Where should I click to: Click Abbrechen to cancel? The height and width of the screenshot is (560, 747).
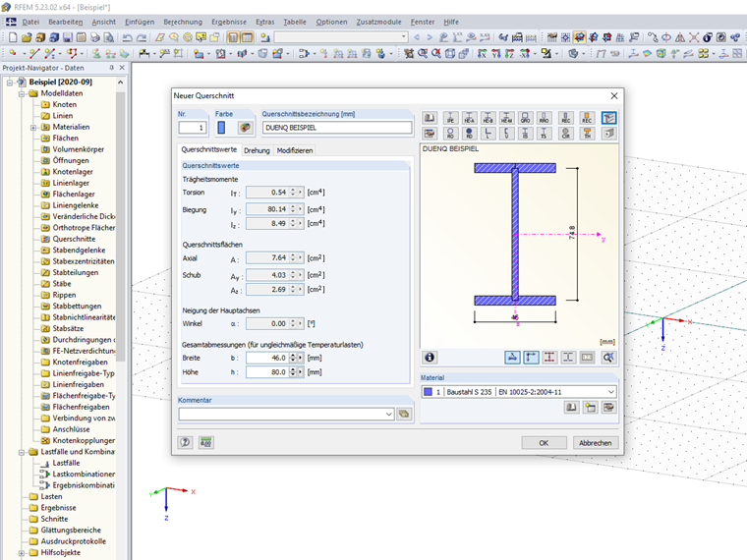(x=596, y=443)
